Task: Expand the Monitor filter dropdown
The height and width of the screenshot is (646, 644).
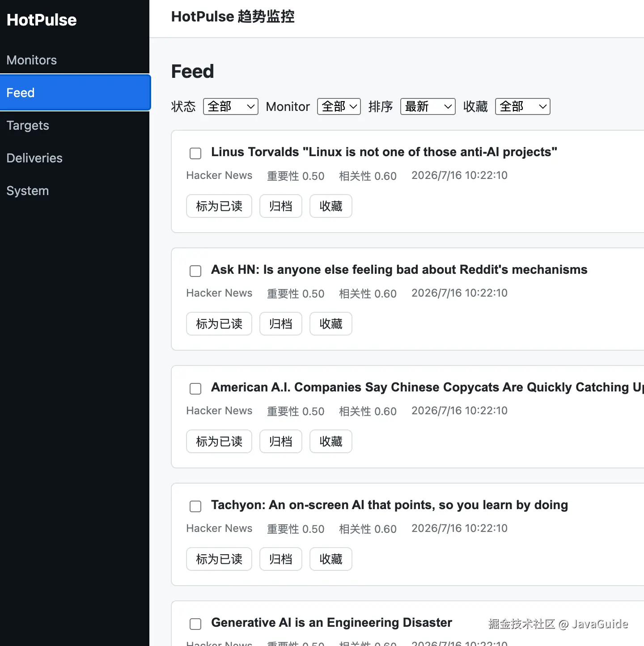Action: click(339, 106)
